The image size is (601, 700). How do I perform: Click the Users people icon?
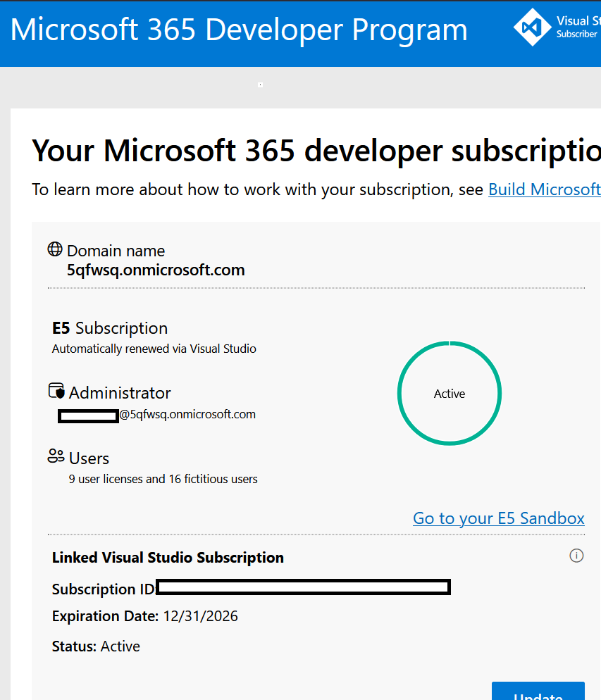[56, 456]
